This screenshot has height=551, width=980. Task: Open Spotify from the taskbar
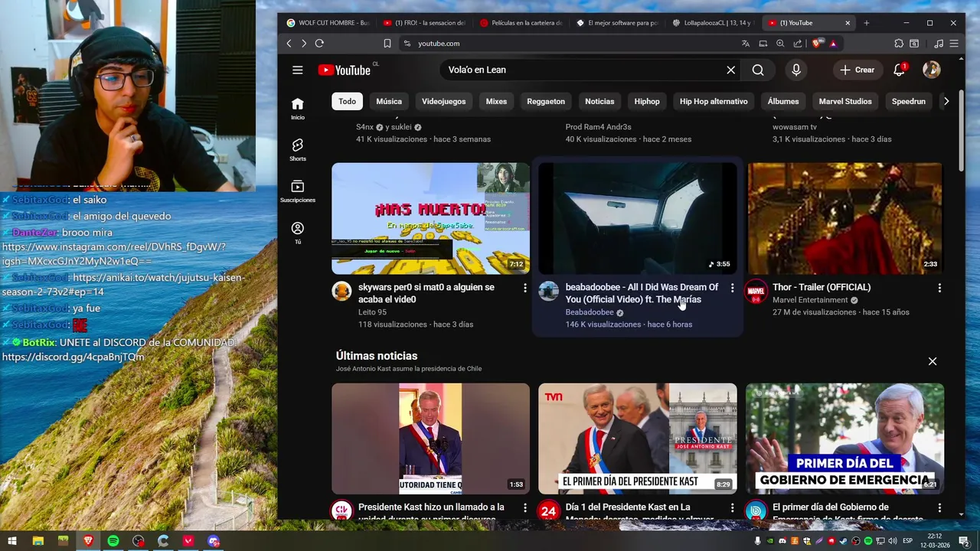tap(113, 541)
